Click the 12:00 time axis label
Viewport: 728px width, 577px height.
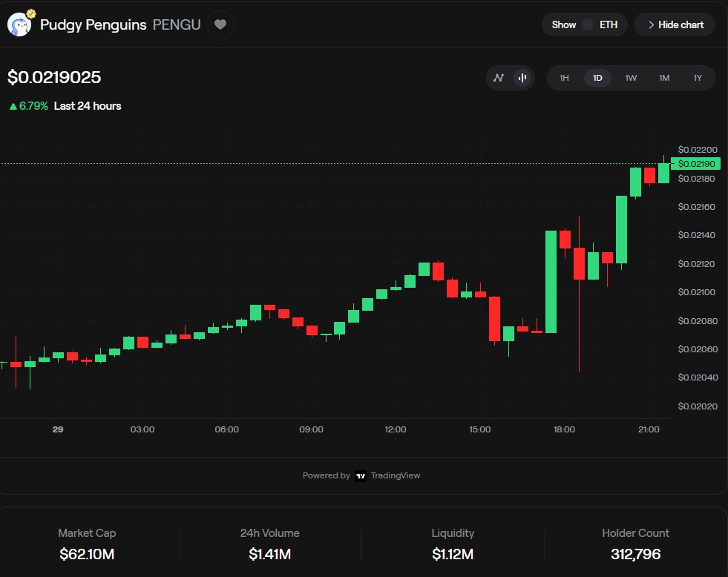tap(395, 429)
